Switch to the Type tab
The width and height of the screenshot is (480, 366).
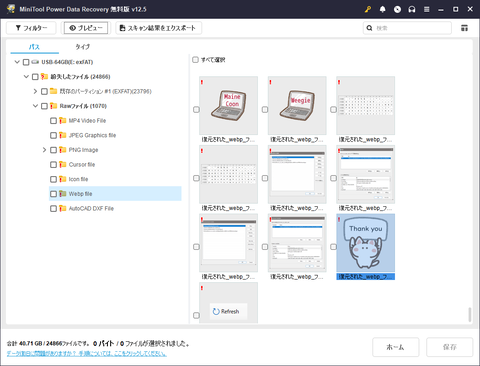[x=83, y=47]
